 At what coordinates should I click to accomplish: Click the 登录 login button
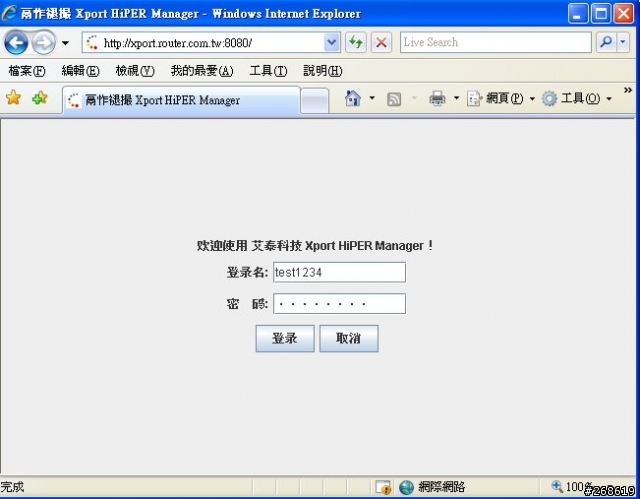285,338
